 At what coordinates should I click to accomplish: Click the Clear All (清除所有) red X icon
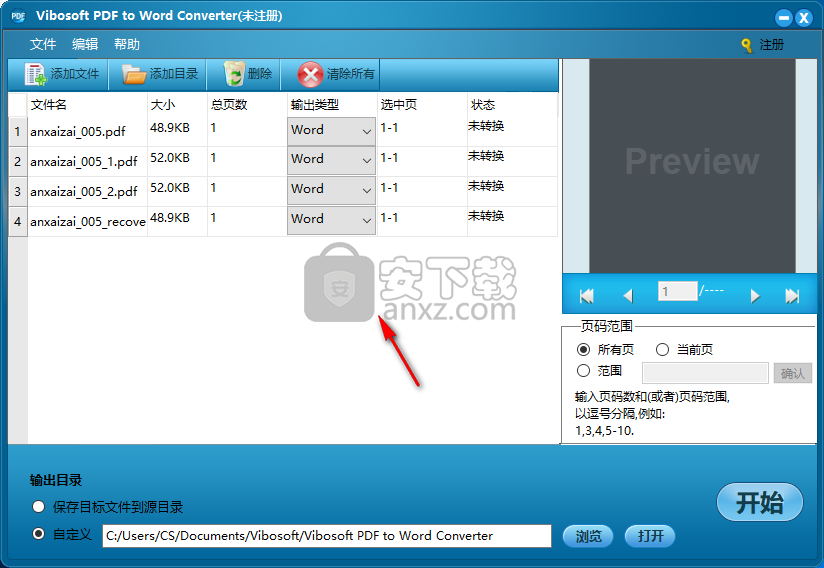tap(310, 74)
